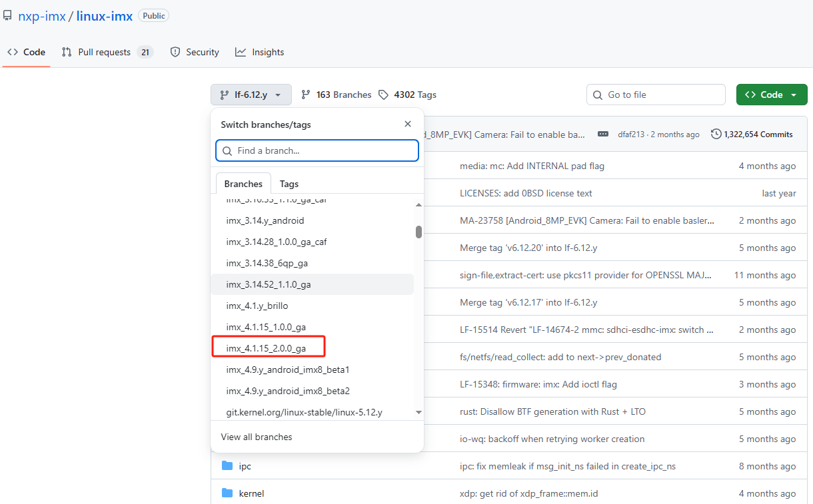
Task: Click the code brackets icon in Code tab
Action: coord(13,52)
